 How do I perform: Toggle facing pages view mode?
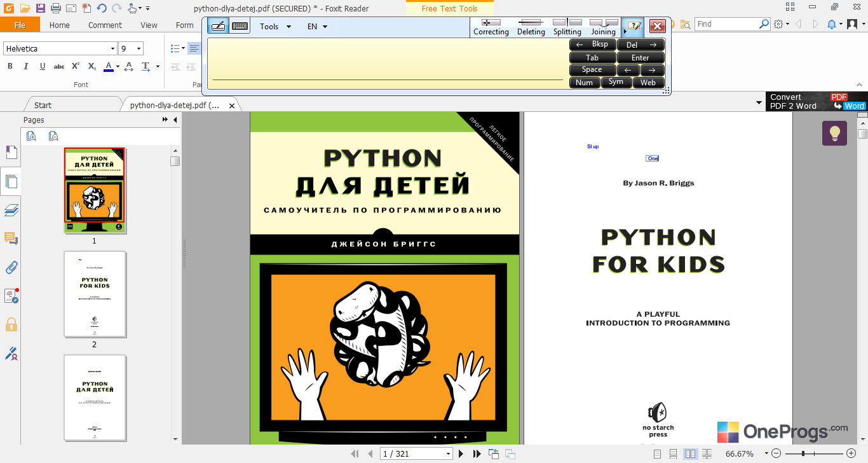point(690,453)
